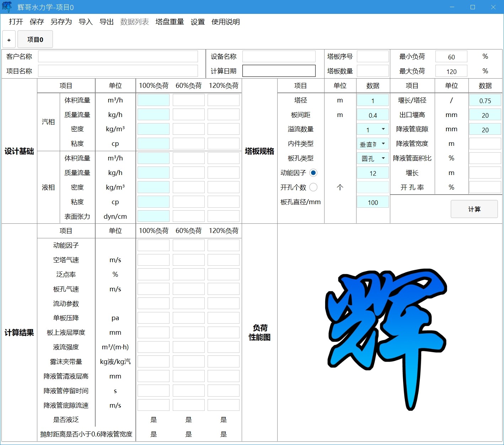Click the 项目名称 input field
This screenshot has width=504, height=445.
coord(118,71)
